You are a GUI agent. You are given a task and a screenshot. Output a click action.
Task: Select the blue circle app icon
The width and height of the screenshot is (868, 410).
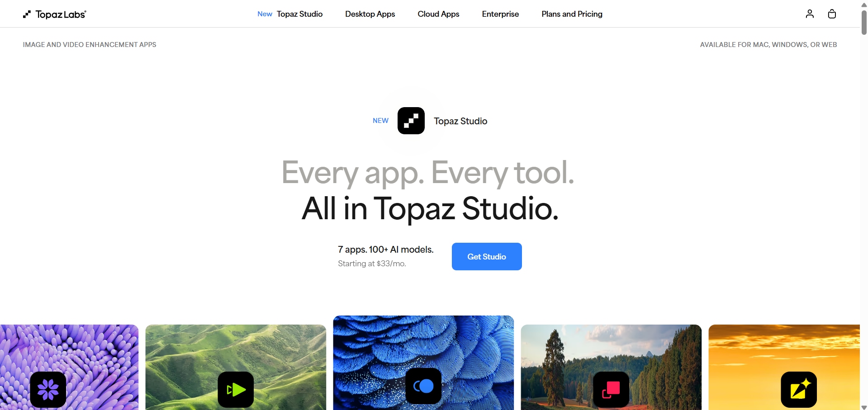(423, 386)
